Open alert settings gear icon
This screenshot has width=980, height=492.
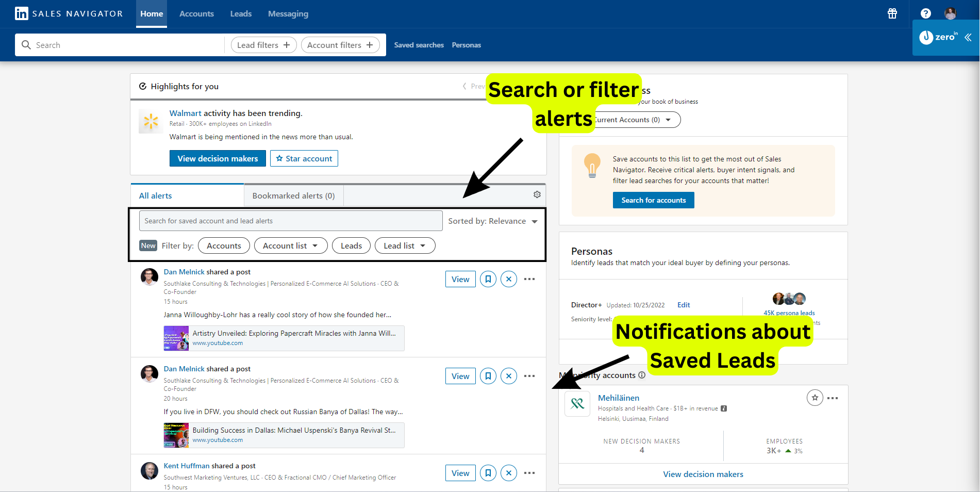tap(537, 194)
